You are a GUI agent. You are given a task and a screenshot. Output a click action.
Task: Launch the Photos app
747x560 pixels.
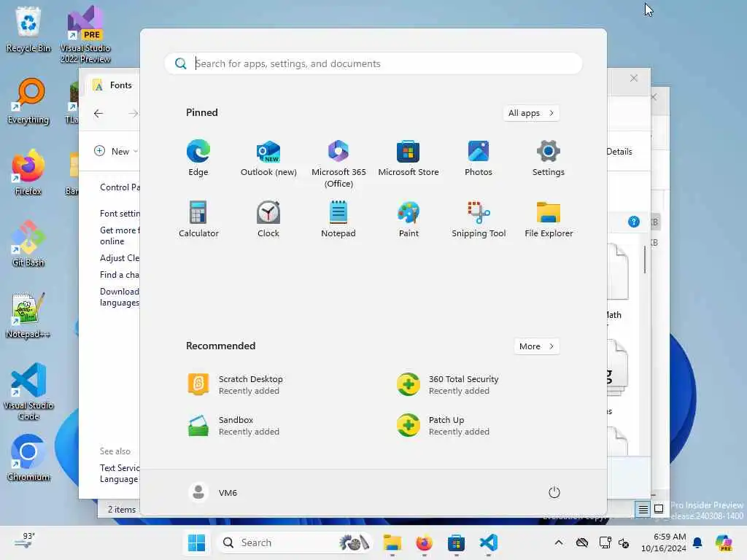479,158
